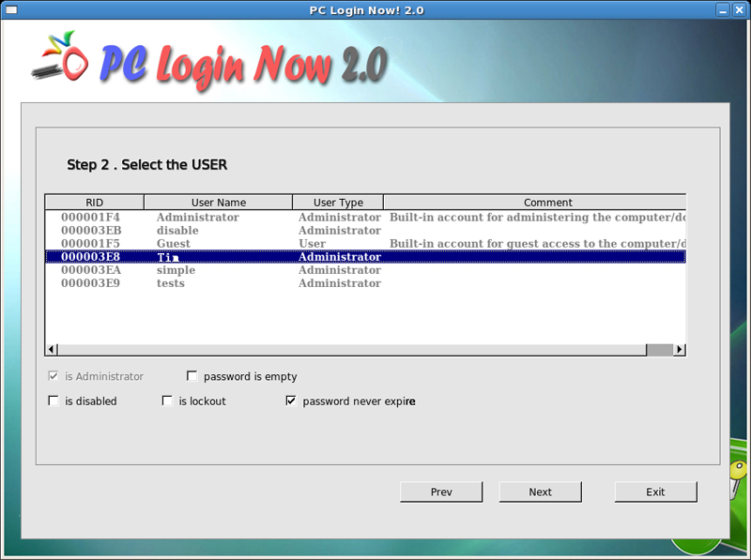Toggle the 'is Administrator' checkbox
Viewport: 751px width, 560px height.
click(54, 376)
